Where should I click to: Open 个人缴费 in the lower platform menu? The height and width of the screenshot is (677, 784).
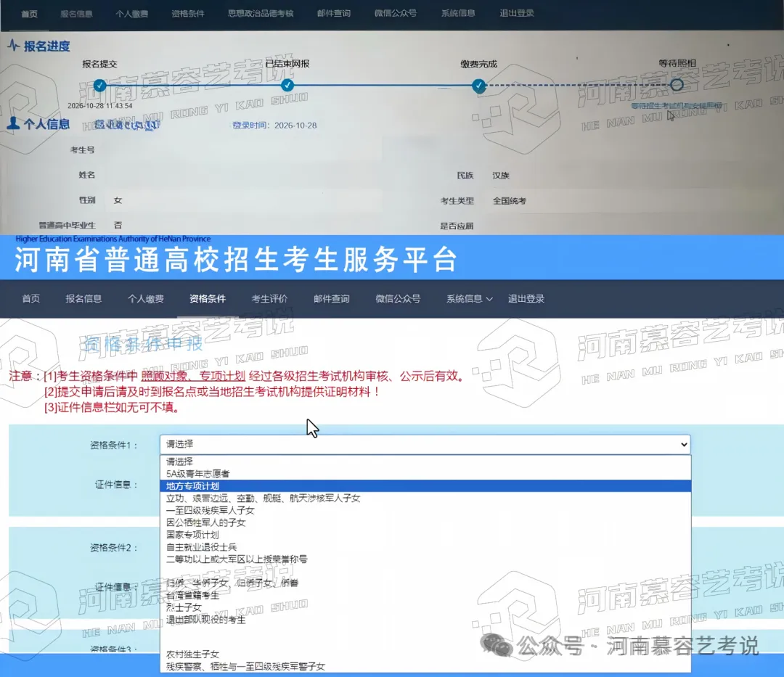pyautogui.click(x=145, y=299)
